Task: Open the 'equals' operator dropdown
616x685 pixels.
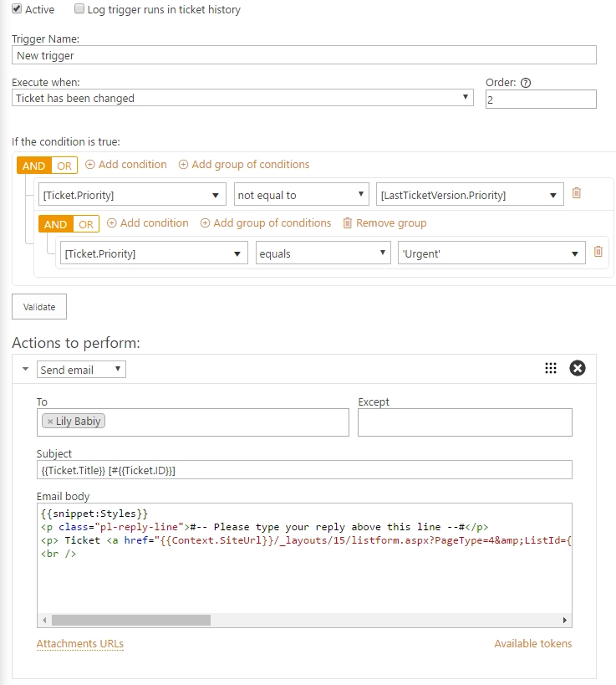Action: click(x=323, y=253)
